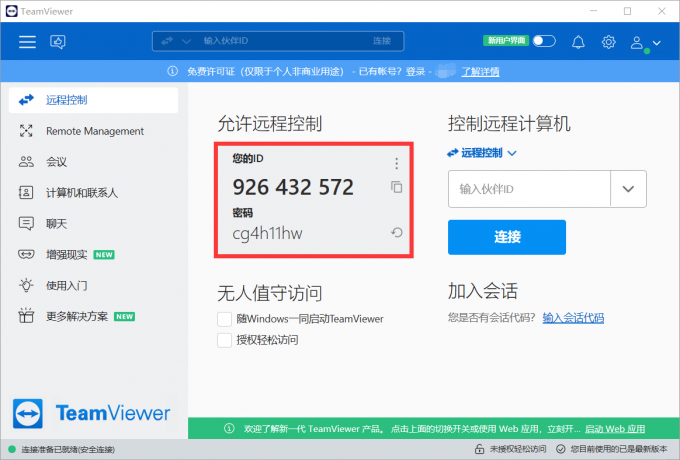Open settings gear icon
Image resolution: width=680 pixels, height=460 pixels.
tap(608, 42)
